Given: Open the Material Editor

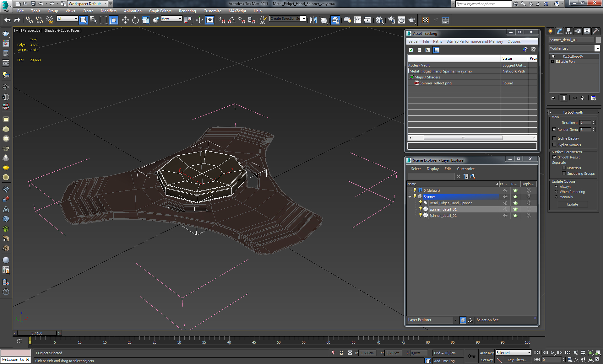Looking at the screenshot, I should tap(379, 20).
